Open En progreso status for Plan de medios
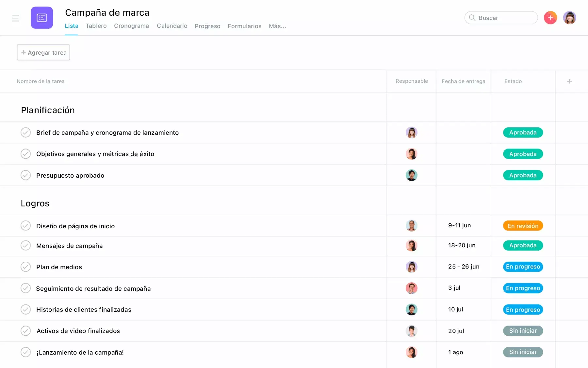This screenshot has width=588, height=368. [x=523, y=267]
